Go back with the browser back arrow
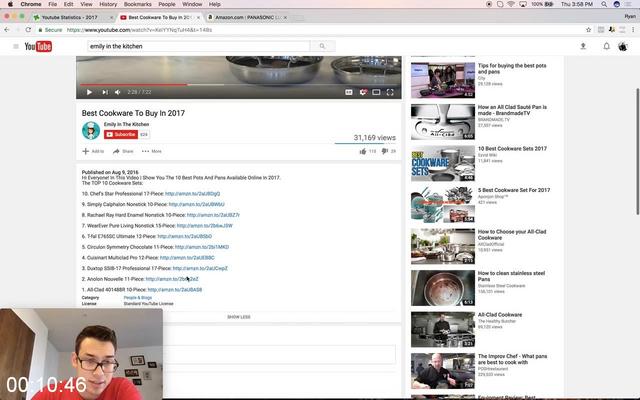640x400 pixels. click(7, 30)
